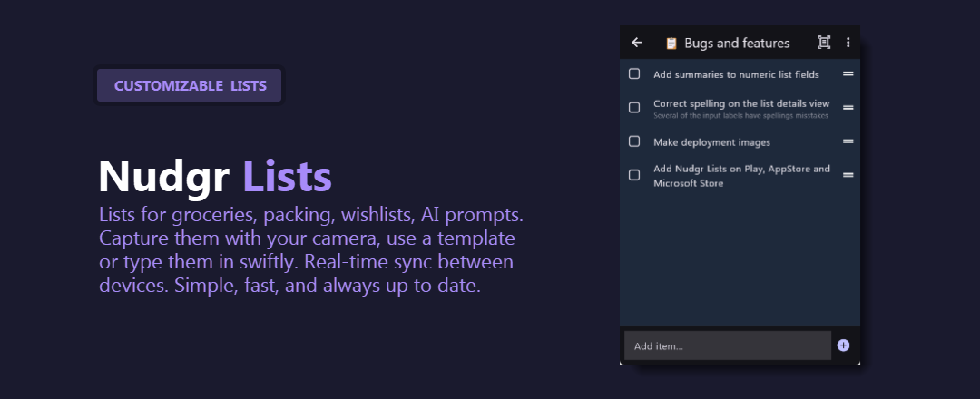980x399 pixels.
Task: Click drag handle for Add summaries item
Action: (848, 73)
